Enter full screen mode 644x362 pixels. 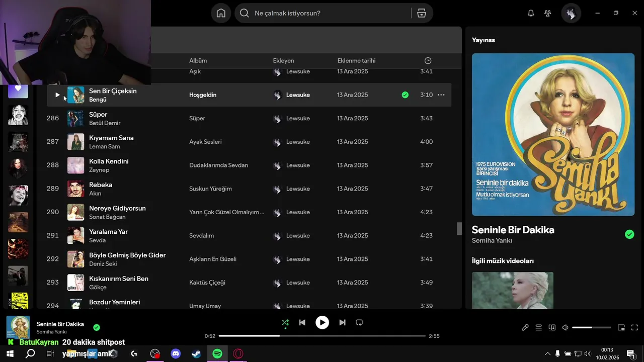click(x=634, y=327)
